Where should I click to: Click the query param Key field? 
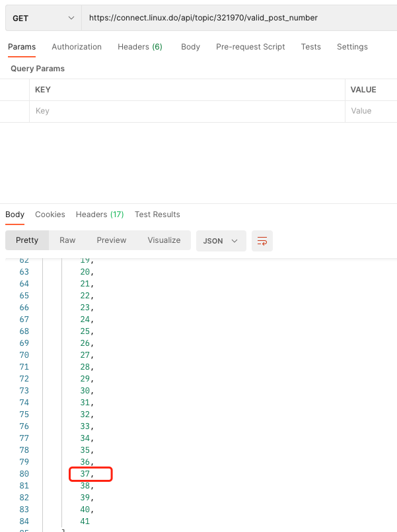(x=187, y=112)
